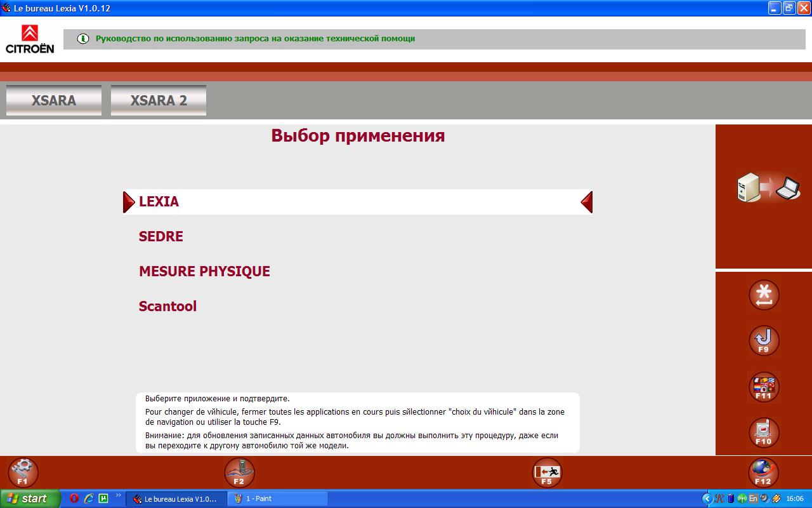Click the technical assistance guide link
This screenshot has width=812, height=508.
[x=255, y=39]
